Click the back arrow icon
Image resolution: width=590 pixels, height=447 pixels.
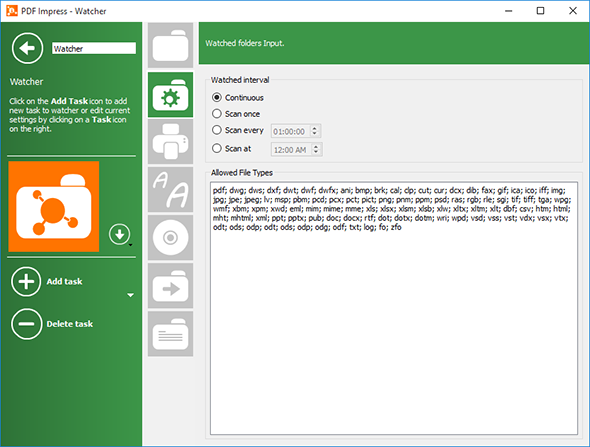(27, 48)
